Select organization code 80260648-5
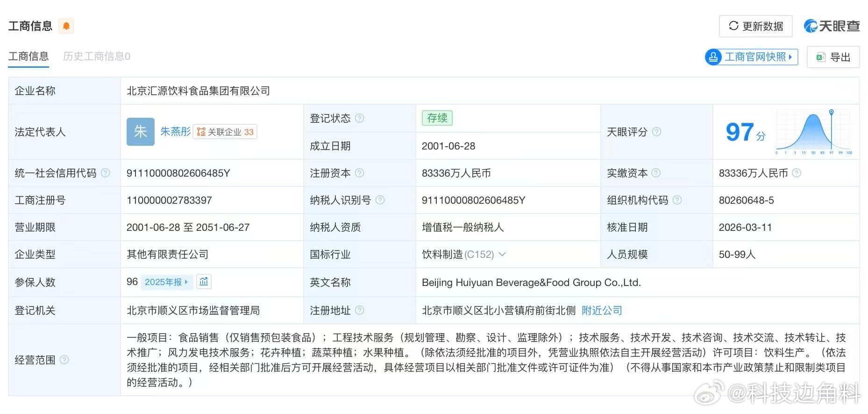 [747, 200]
